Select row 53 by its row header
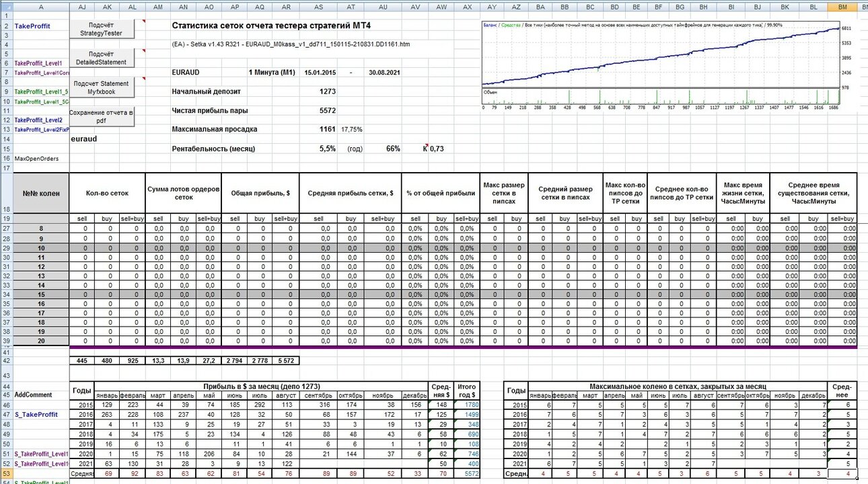The width and height of the screenshot is (868, 484). pos(6,474)
